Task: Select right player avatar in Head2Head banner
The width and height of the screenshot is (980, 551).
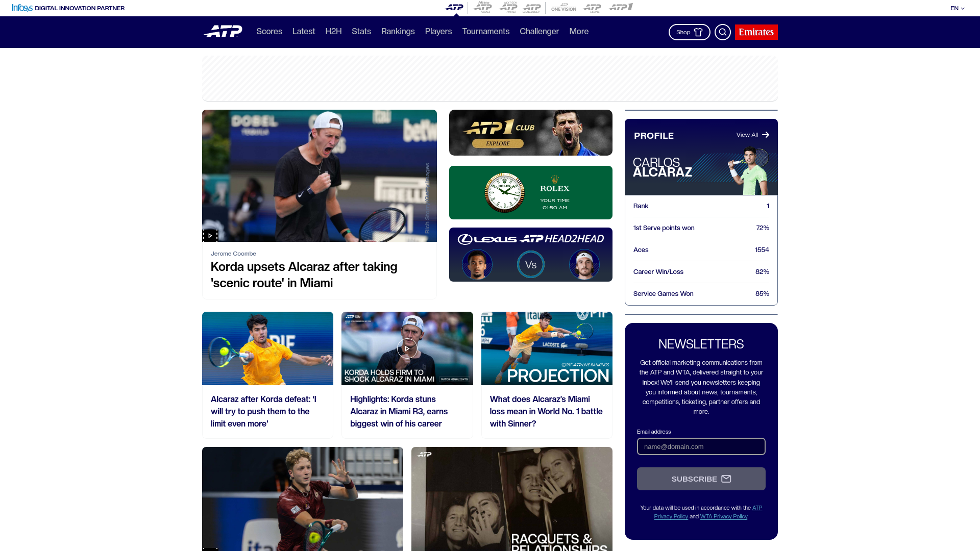Action: click(584, 264)
